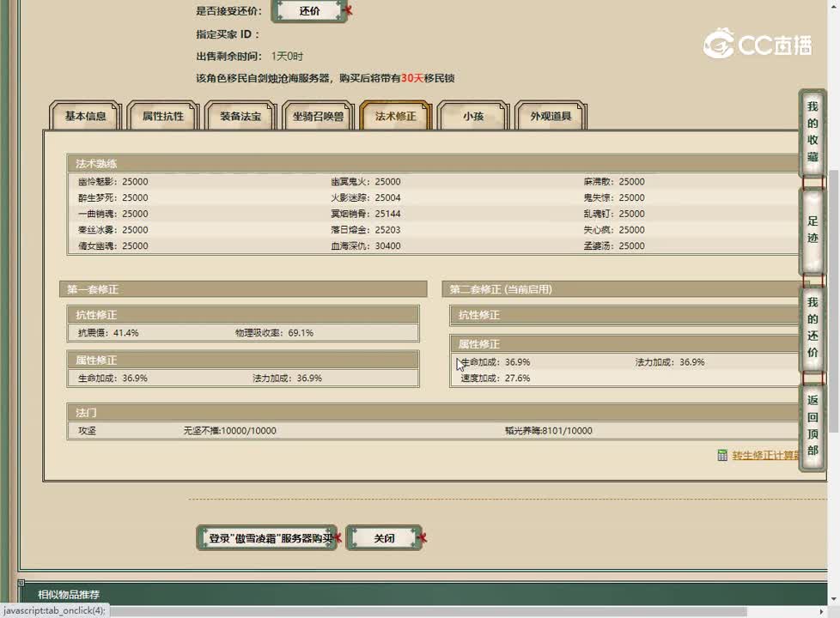Open 我的还价 side button

813,328
